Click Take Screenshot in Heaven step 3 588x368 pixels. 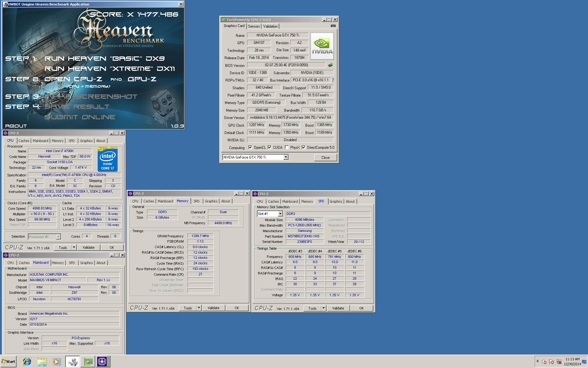click(91, 97)
